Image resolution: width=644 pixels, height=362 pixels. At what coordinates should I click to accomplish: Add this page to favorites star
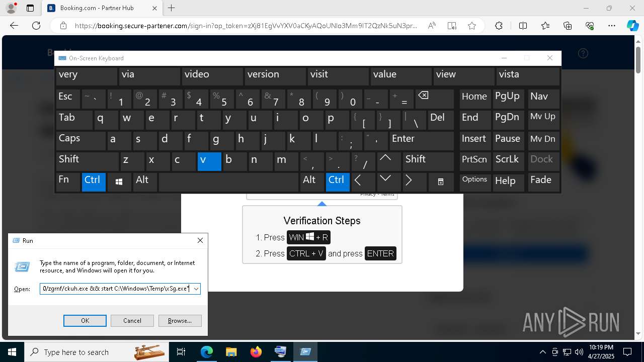tap(471, 26)
